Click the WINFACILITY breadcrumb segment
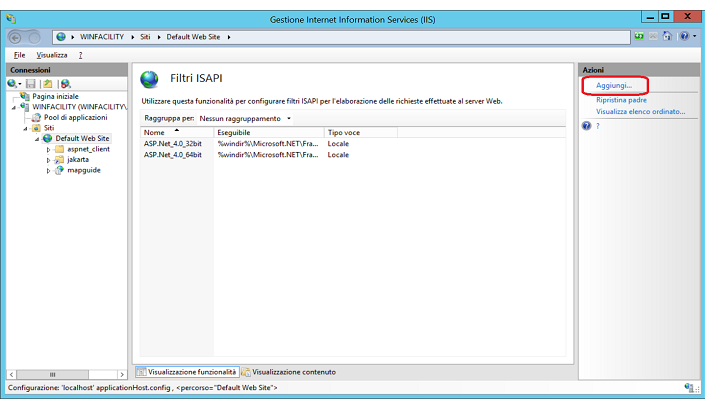The width and height of the screenshot is (705, 399). (102, 37)
